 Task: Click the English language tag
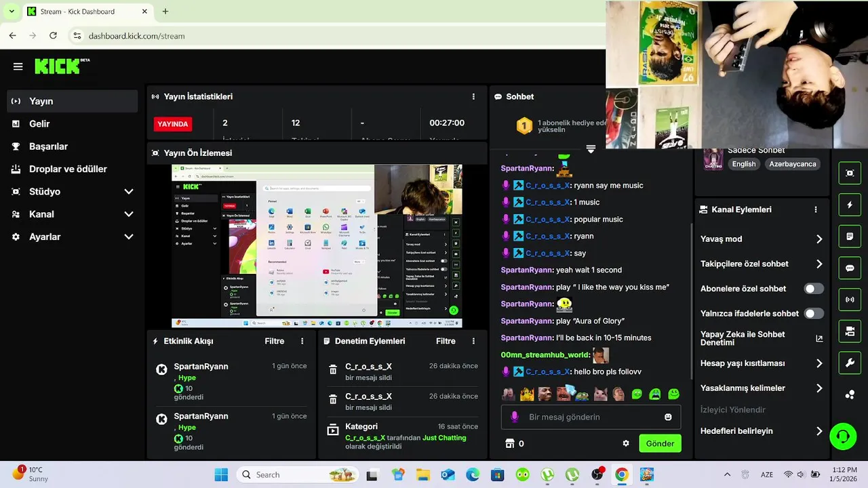pos(744,164)
